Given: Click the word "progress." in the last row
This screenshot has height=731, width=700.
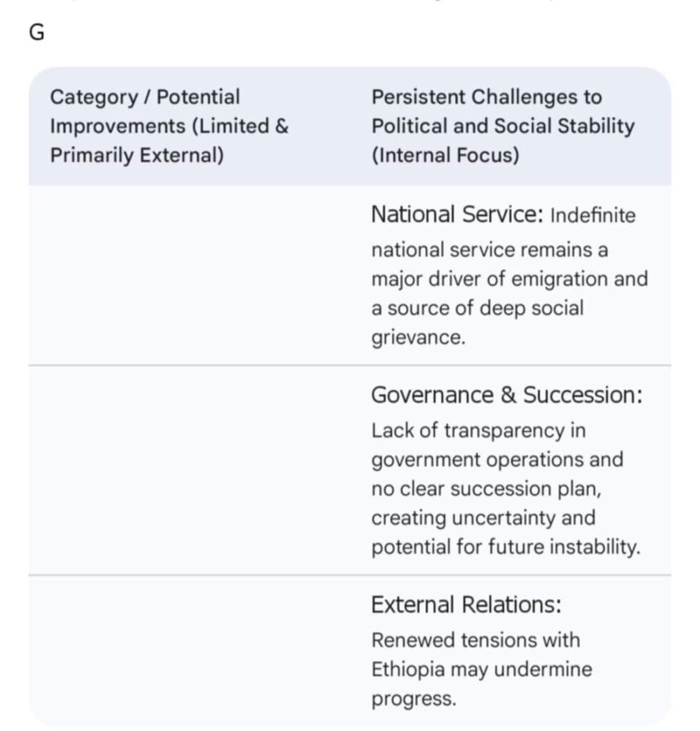Looking at the screenshot, I should (x=413, y=699).
